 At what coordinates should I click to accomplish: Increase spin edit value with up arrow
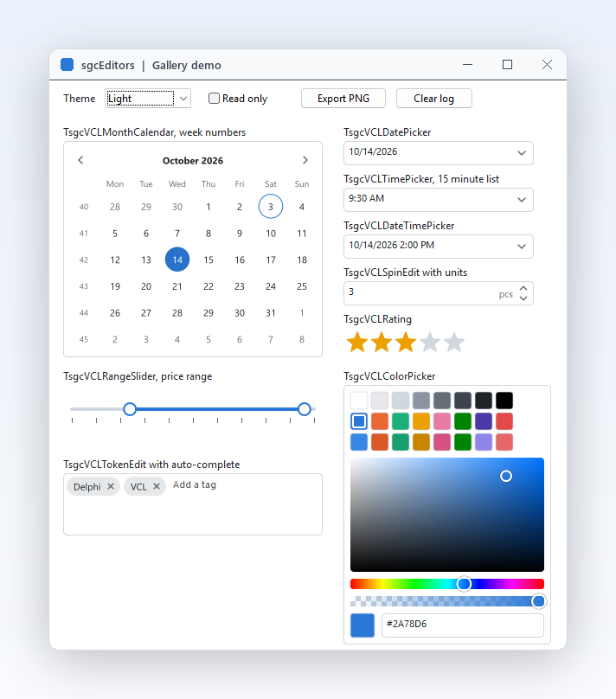523,288
